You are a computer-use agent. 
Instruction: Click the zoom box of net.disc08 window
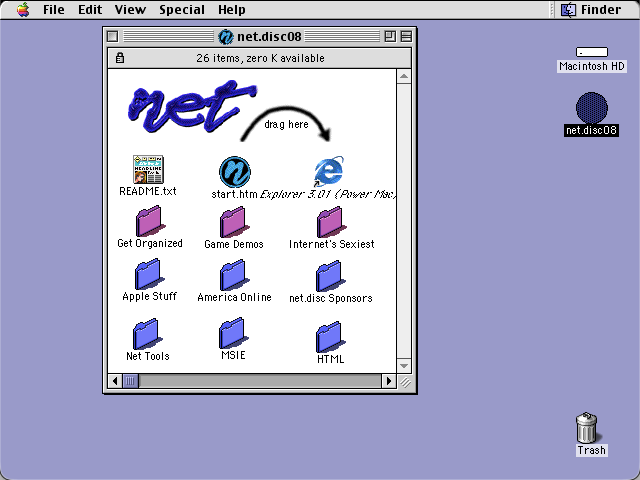[x=390, y=37]
